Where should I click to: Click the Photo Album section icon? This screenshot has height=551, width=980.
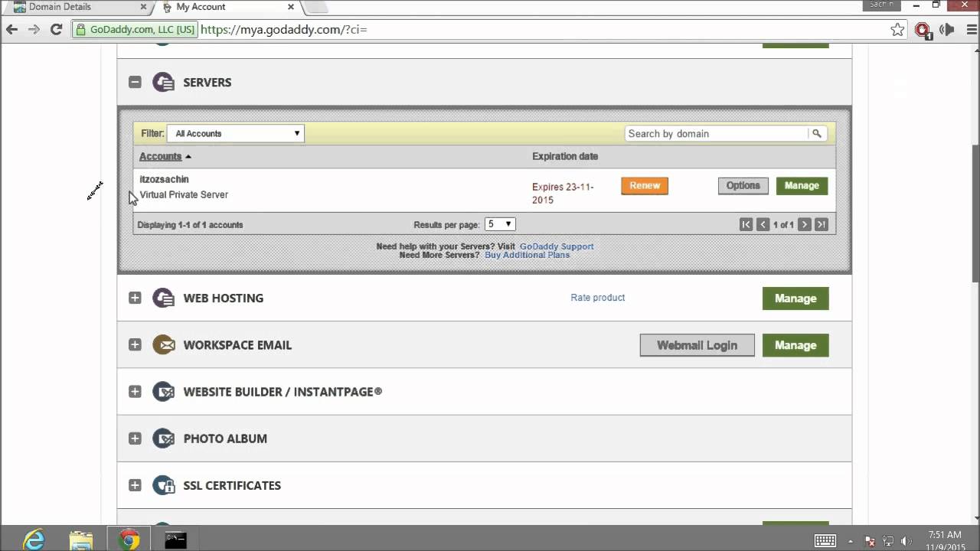163,439
